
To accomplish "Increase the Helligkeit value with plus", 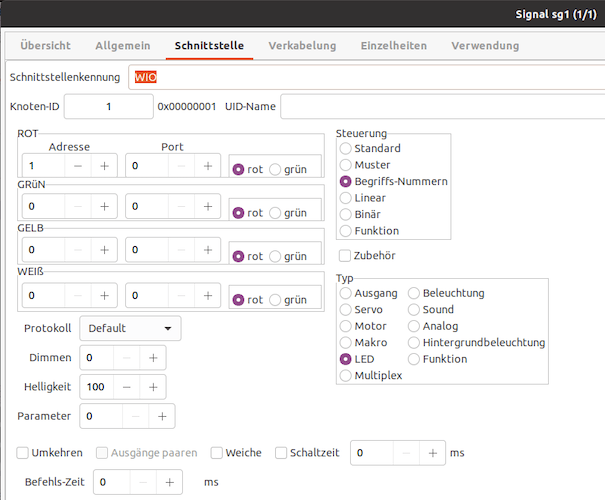I will click(x=153, y=387).
